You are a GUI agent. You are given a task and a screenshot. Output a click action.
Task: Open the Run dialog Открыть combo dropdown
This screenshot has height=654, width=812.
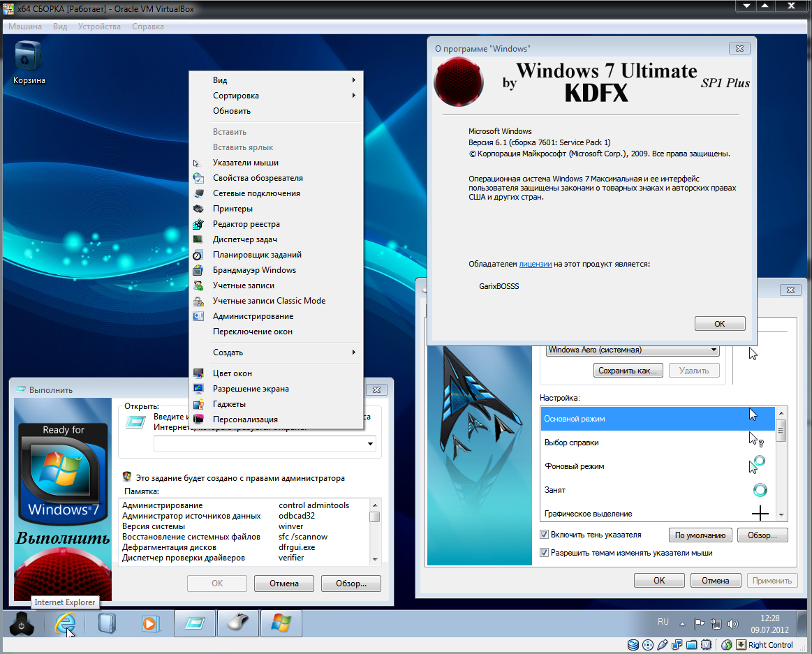[370, 444]
